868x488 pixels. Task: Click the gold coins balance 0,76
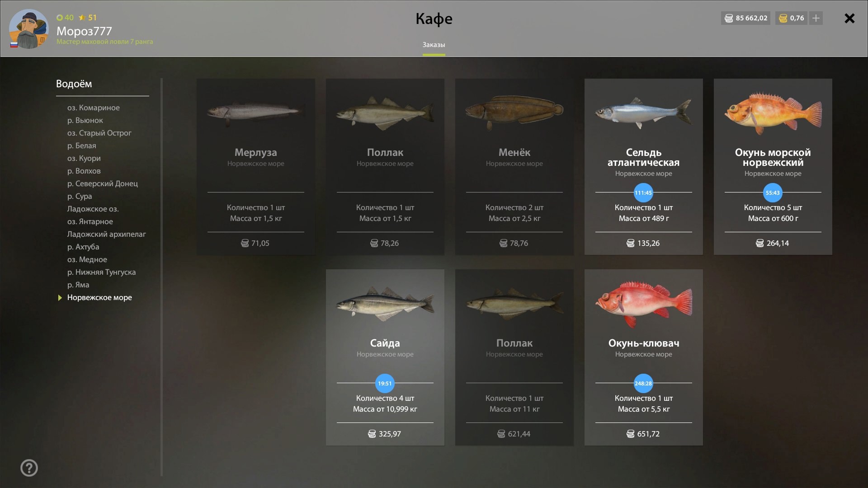click(x=792, y=18)
